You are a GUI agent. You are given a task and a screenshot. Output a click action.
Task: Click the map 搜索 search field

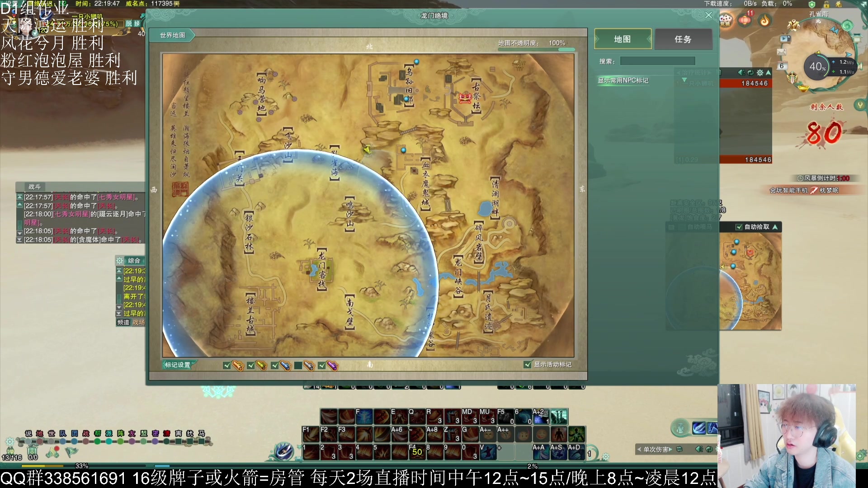point(657,61)
